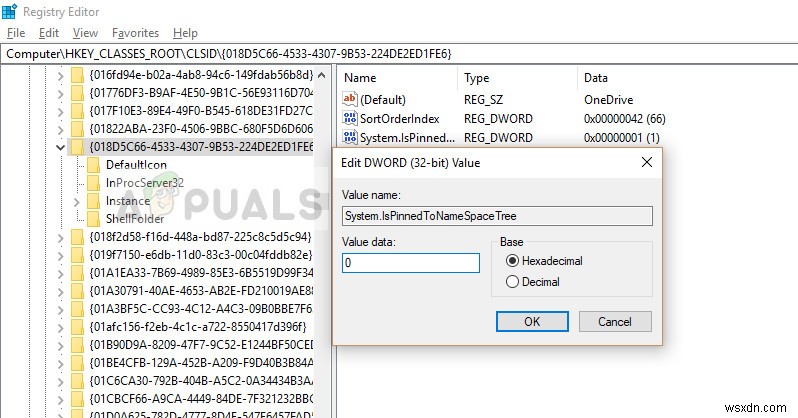
Task: Click the ShellFolder folder icon
Action: coord(94,219)
